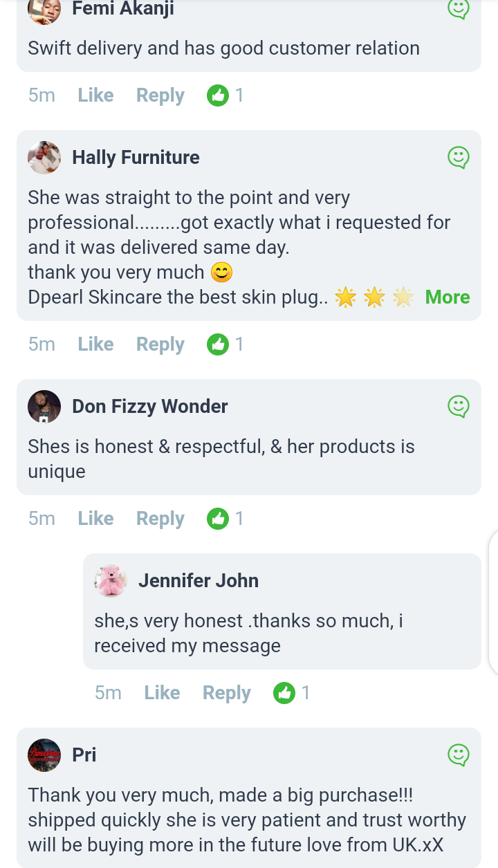The image size is (498, 868).
Task: Click smiley reaction icon on Don Fizzy Wonder's comment
Action: pyautogui.click(x=459, y=406)
